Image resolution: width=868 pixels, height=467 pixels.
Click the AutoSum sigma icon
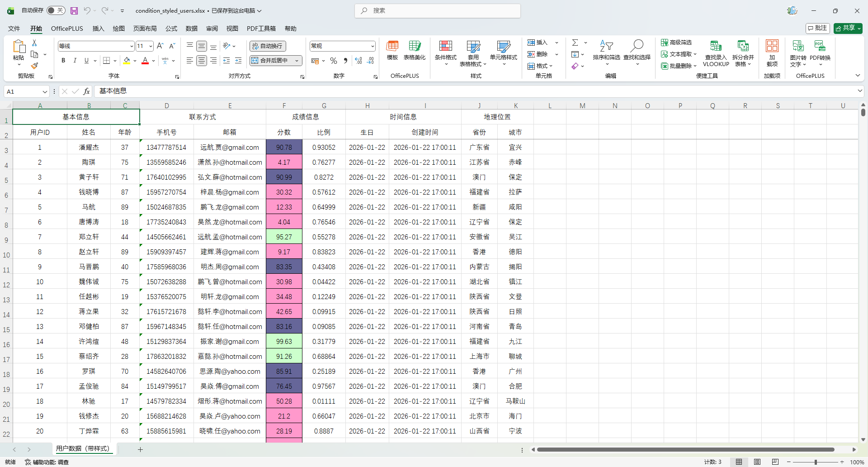pyautogui.click(x=575, y=43)
